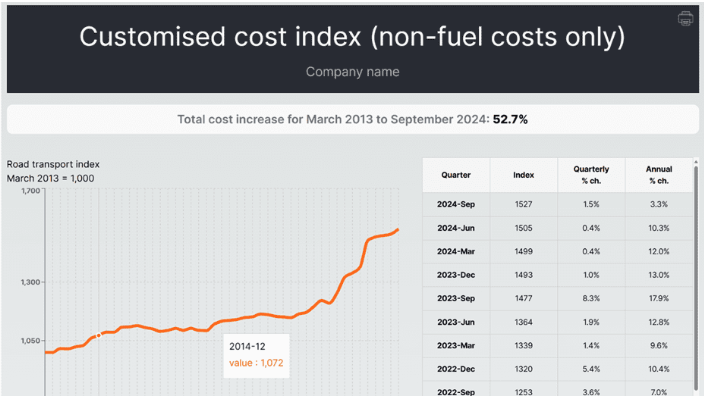Click the 2014-12 value tooltip box
This screenshot has width=704, height=399.
[256, 355]
